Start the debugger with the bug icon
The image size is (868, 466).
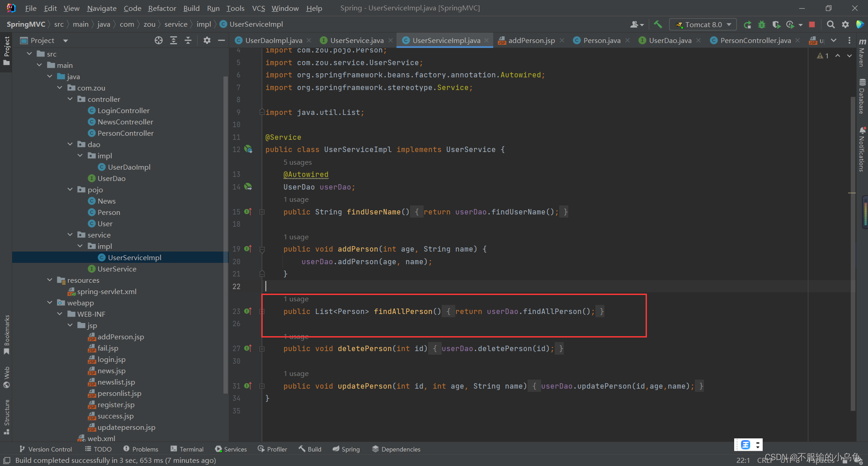coord(762,24)
